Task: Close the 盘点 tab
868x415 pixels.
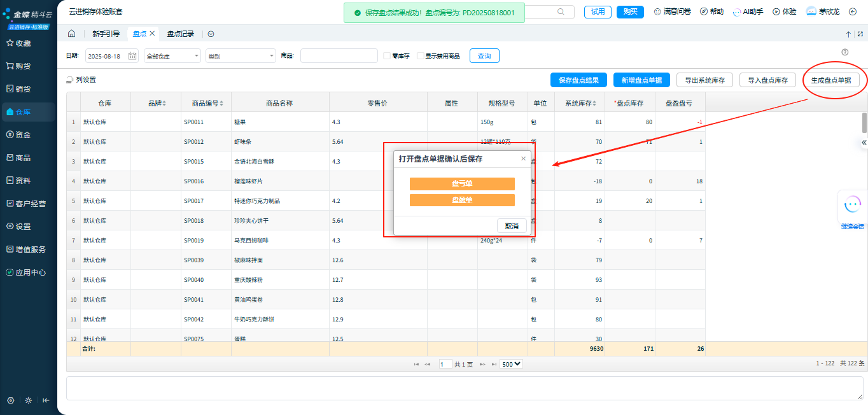Action: click(153, 34)
